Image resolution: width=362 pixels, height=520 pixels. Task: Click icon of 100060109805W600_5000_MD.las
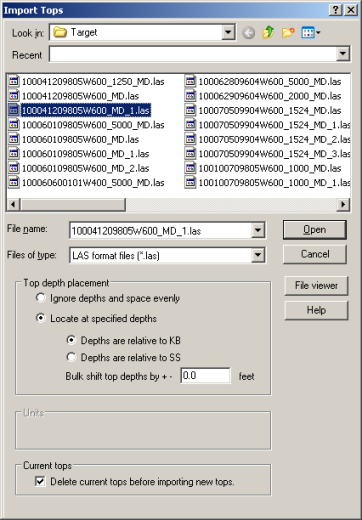14,125
